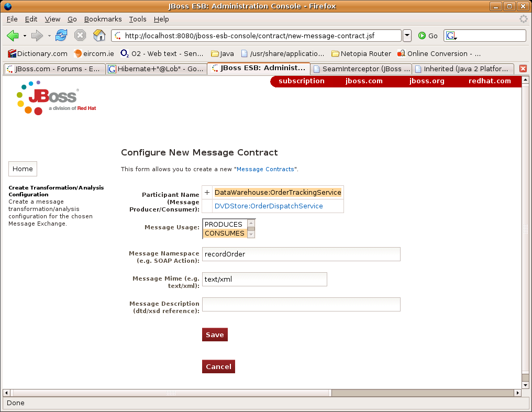Open the URL history dropdown arrow
This screenshot has height=412, width=532.
(x=407, y=36)
